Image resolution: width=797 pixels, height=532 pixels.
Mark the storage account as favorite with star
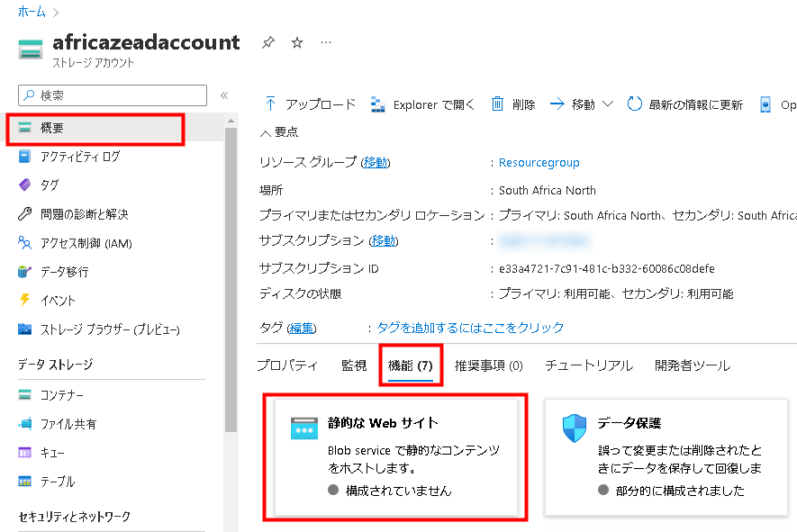coord(297,42)
